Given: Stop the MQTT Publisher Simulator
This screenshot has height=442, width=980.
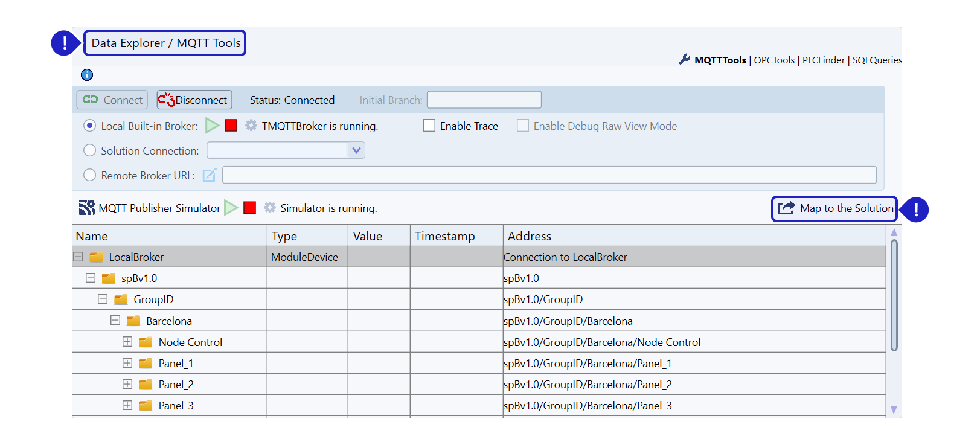Looking at the screenshot, I should pyautogui.click(x=250, y=208).
